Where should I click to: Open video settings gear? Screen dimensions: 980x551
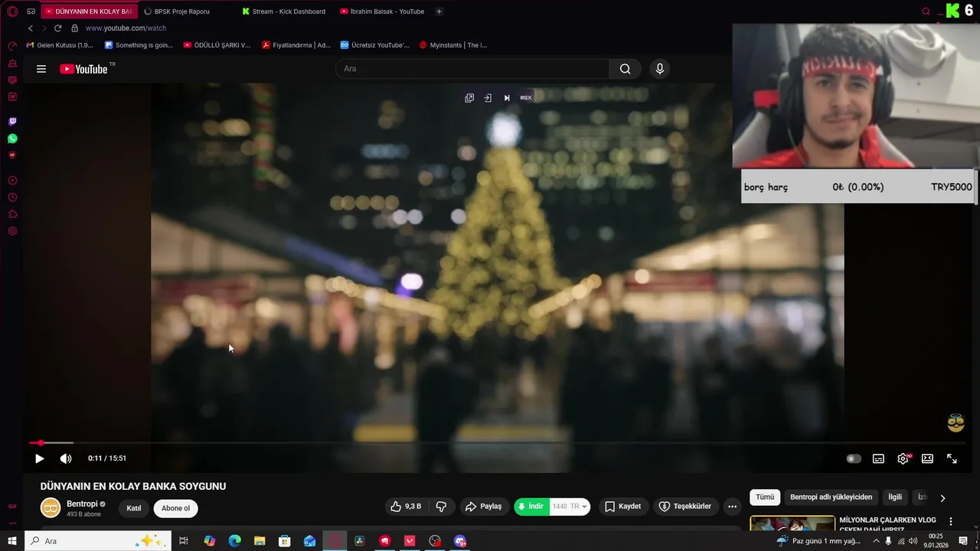(903, 458)
